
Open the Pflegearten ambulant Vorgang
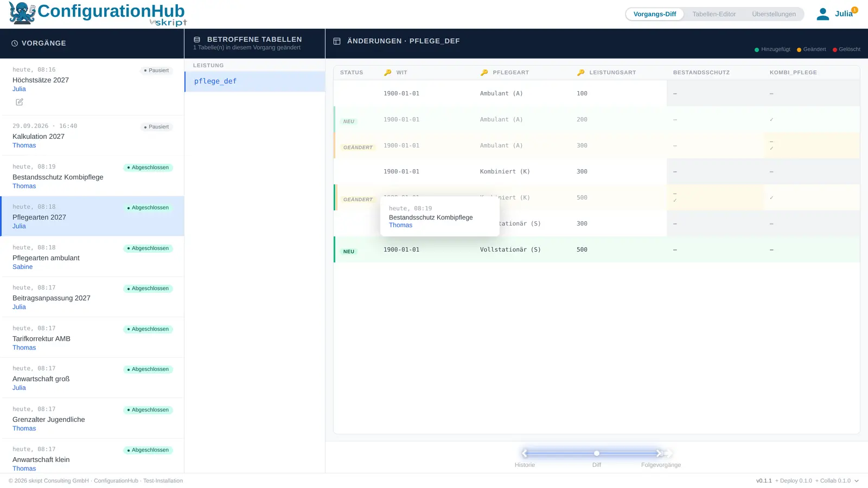pyautogui.click(x=92, y=257)
